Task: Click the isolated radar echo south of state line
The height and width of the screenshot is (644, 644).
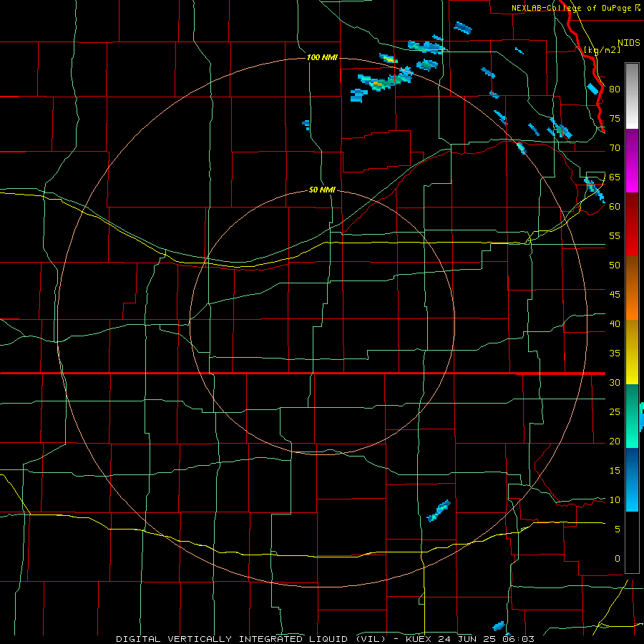Action: (439, 511)
